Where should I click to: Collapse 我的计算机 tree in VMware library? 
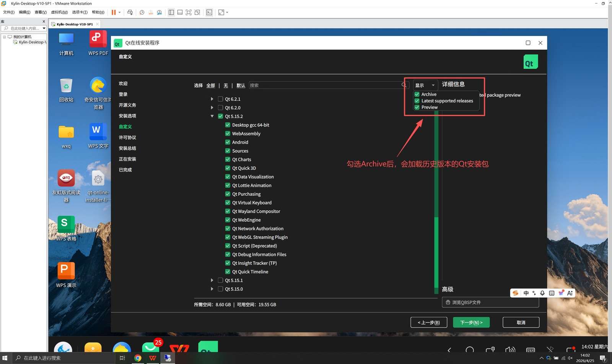pyautogui.click(x=4, y=37)
